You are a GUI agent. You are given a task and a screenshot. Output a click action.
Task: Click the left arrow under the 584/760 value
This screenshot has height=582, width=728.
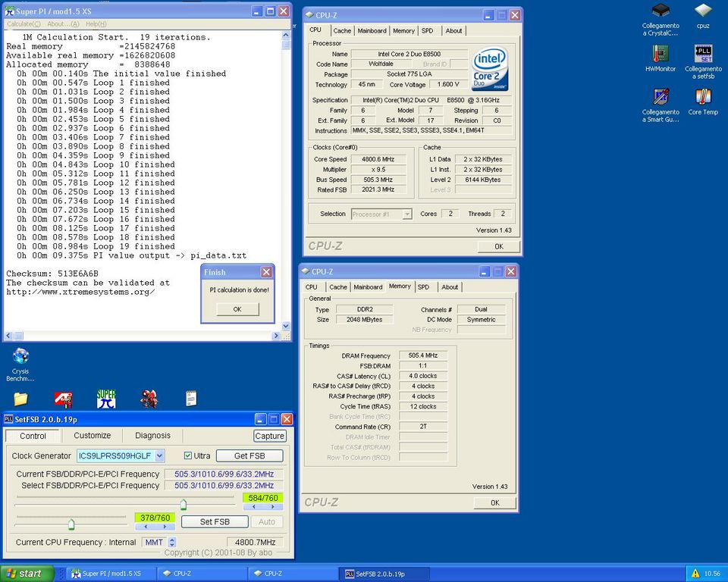coord(253,507)
